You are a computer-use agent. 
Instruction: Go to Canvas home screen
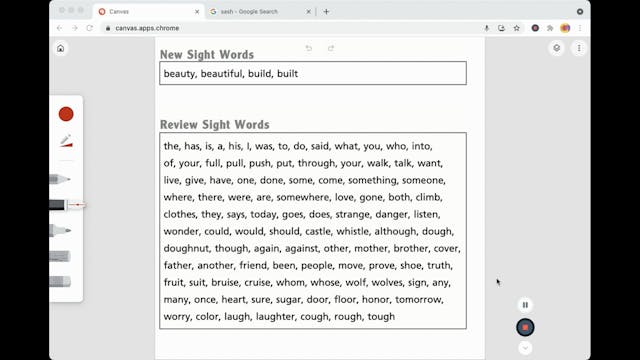click(60, 48)
